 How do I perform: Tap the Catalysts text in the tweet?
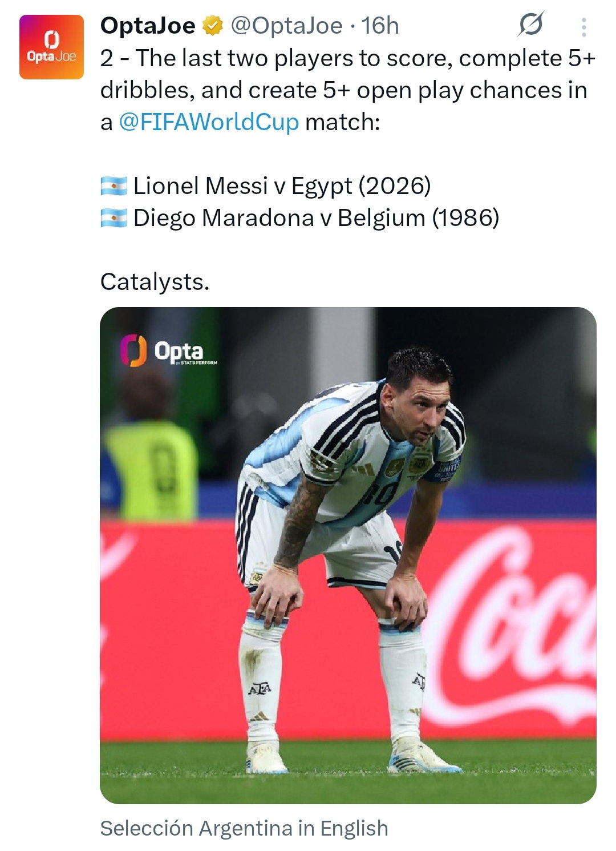pyautogui.click(x=155, y=282)
